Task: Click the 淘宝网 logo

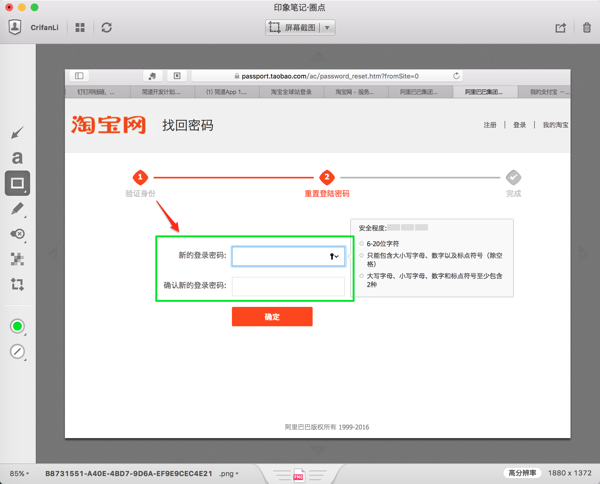Action: click(x=108, y=124)
